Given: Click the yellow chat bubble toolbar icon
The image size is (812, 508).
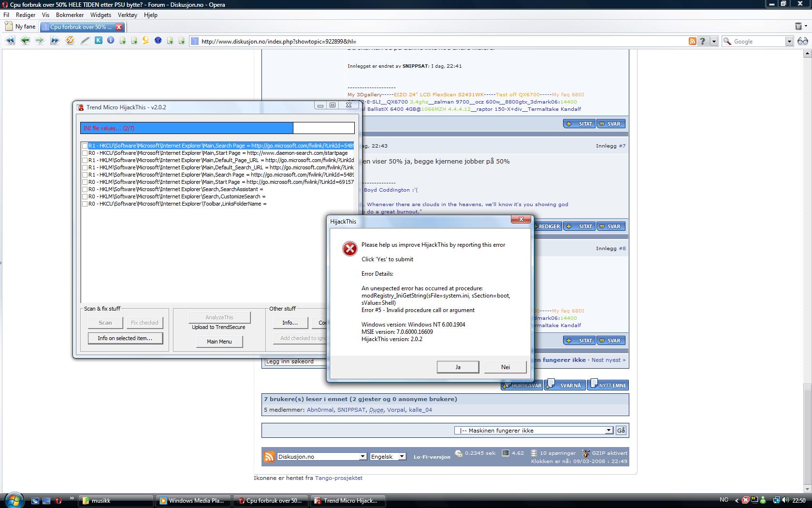Looking at the screenshot, I should [x=145, y=41].
